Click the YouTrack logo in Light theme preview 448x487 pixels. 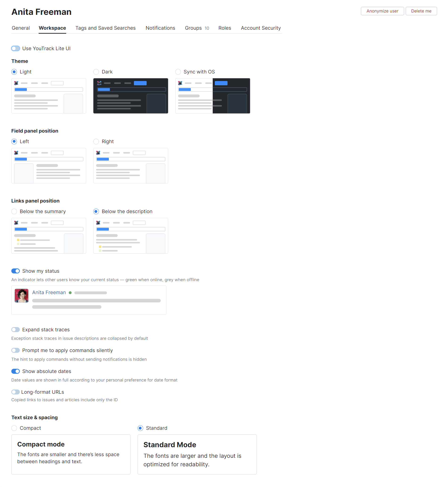tap(16, 83)
